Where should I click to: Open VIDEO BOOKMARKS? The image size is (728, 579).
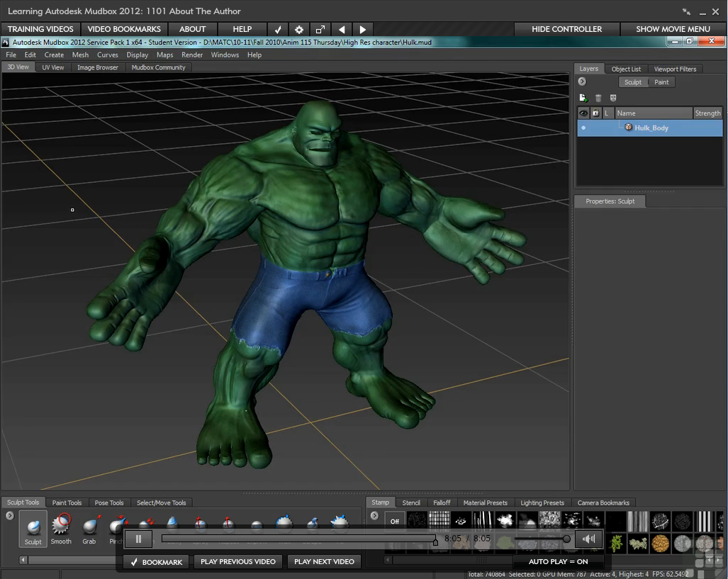[124, 29]
